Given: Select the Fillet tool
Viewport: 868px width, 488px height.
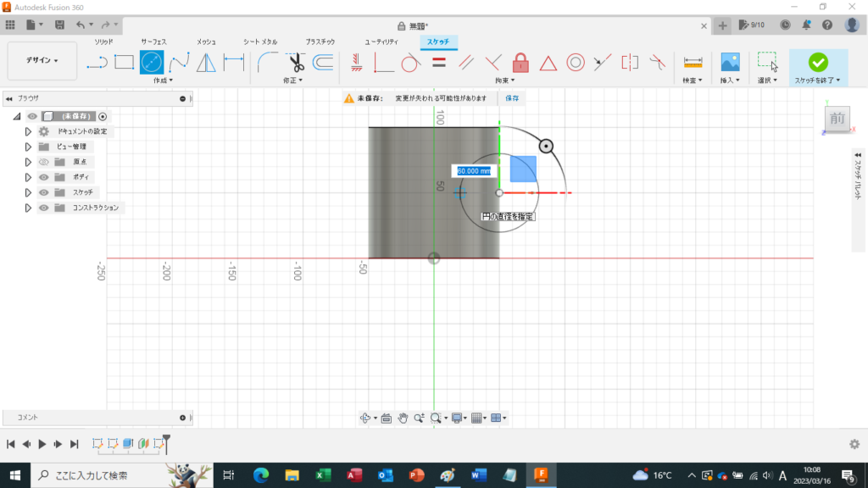Looking at the screenshot, I should click(268, 63).
